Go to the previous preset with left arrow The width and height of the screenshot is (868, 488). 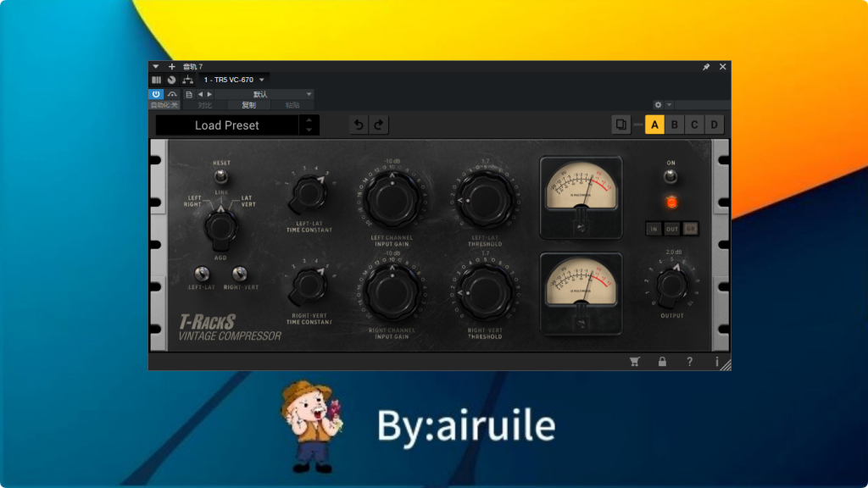200,95
